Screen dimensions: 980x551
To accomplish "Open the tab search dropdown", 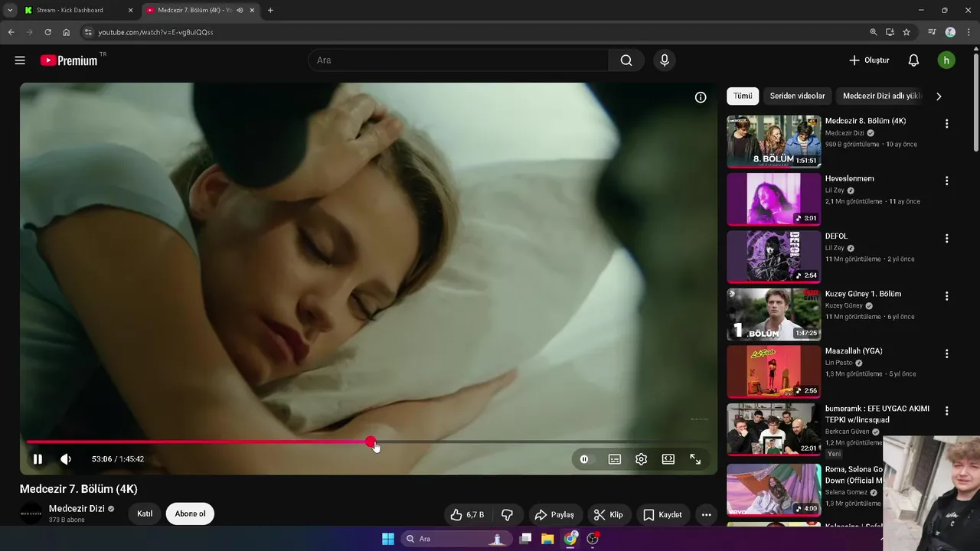I will 10,10.
